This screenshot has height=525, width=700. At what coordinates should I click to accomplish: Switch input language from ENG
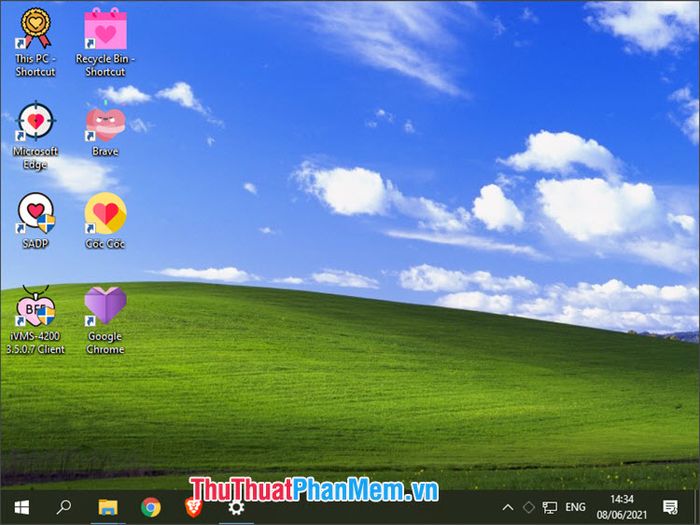[x=575, y=507]
